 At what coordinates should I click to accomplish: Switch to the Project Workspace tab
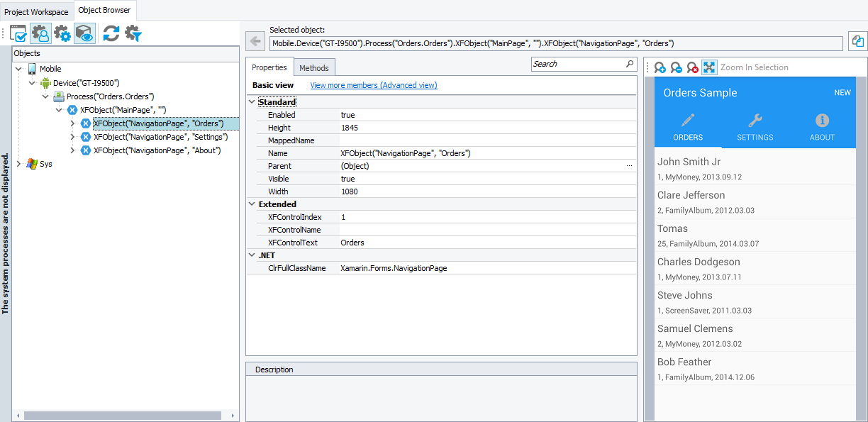tap(36, 11)
